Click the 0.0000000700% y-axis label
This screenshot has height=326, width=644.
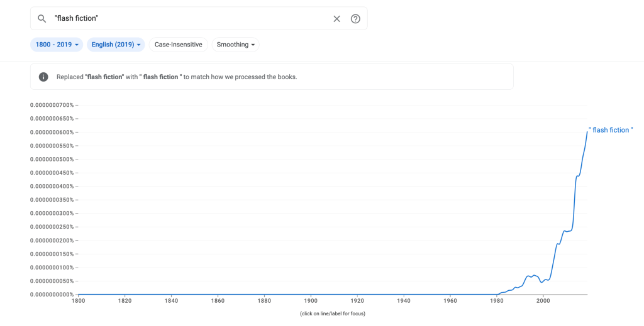[x=52, y=105]
